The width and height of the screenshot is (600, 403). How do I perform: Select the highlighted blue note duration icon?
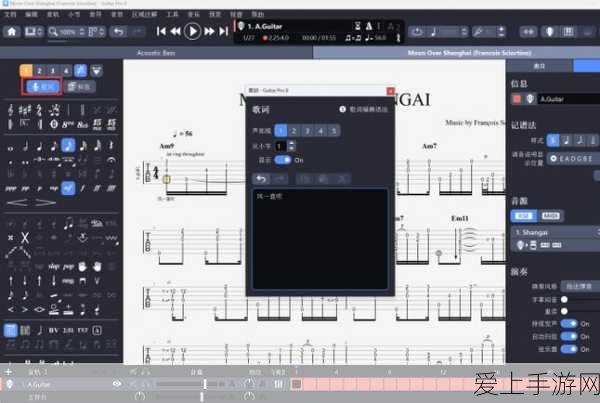[x=68, y=146]
